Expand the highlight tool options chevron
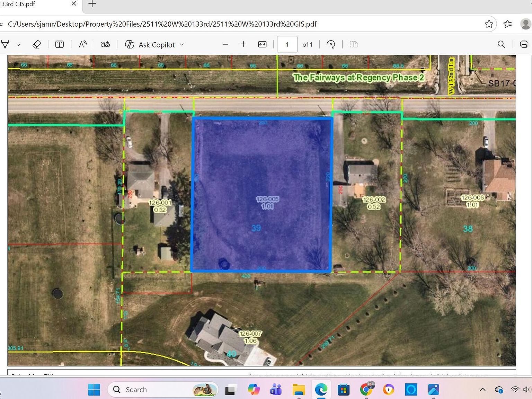 [18, 45]
